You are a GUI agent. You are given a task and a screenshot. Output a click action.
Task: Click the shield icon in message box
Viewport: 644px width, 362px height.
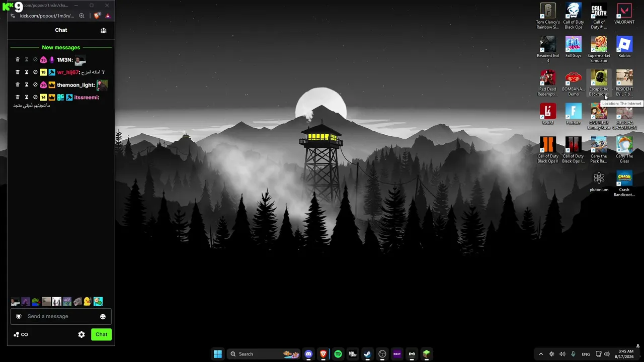click(x=19, y=316)
